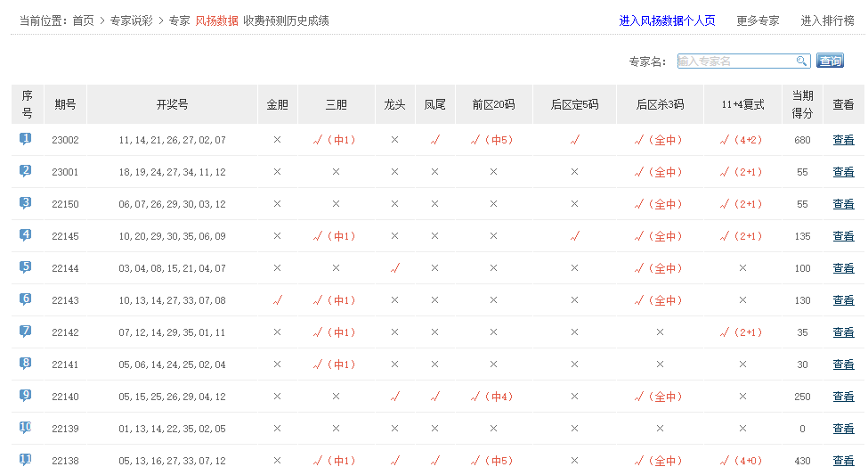The height and width of the screenshot is (475, 868).
Task: Click 首页 in the breadcrumb
Action: point(83,20)
